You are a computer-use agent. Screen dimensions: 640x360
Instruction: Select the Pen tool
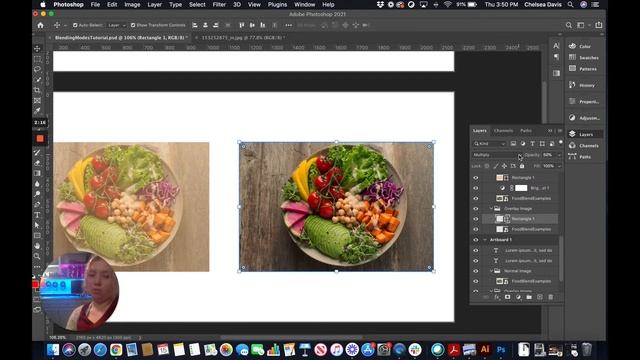click(37, 204)
